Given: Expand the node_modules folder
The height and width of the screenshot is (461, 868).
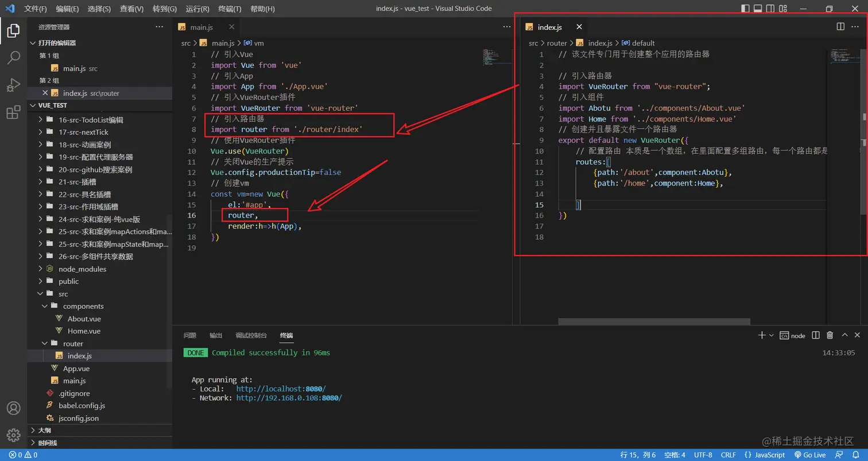Looking at the screenshot, I should [x=100, y=269].
